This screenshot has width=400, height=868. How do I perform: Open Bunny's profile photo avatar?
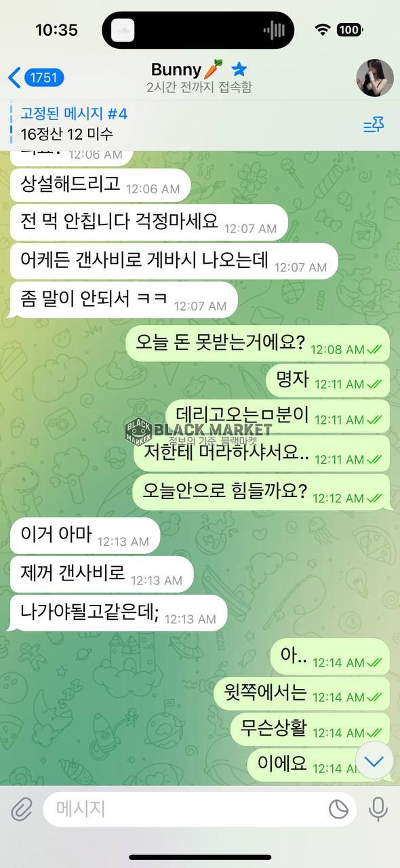coord(375,77)
